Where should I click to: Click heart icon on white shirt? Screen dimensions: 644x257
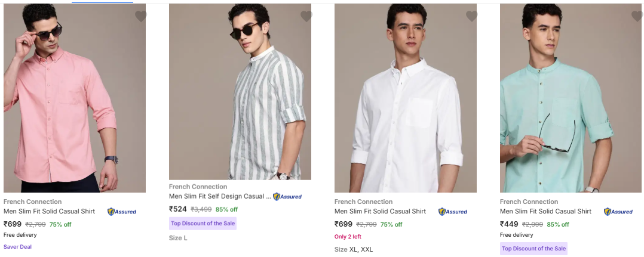click(x=471, y=17)
